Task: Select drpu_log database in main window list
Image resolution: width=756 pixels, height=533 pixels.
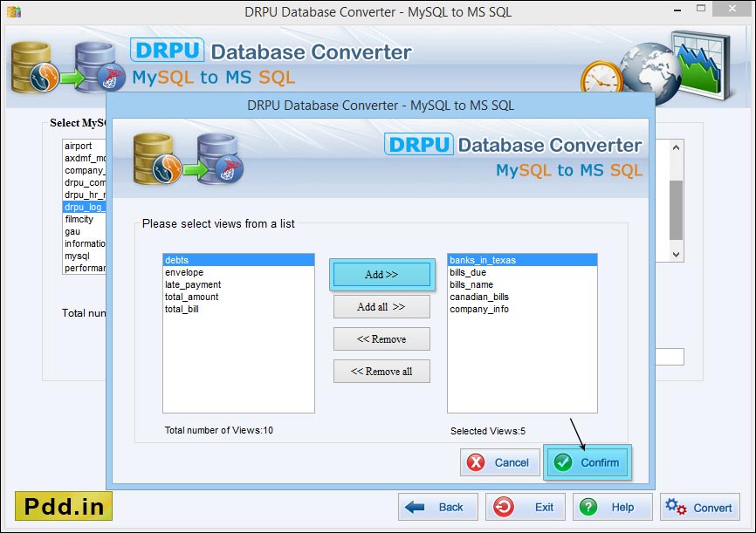Action: pos(85,207)
